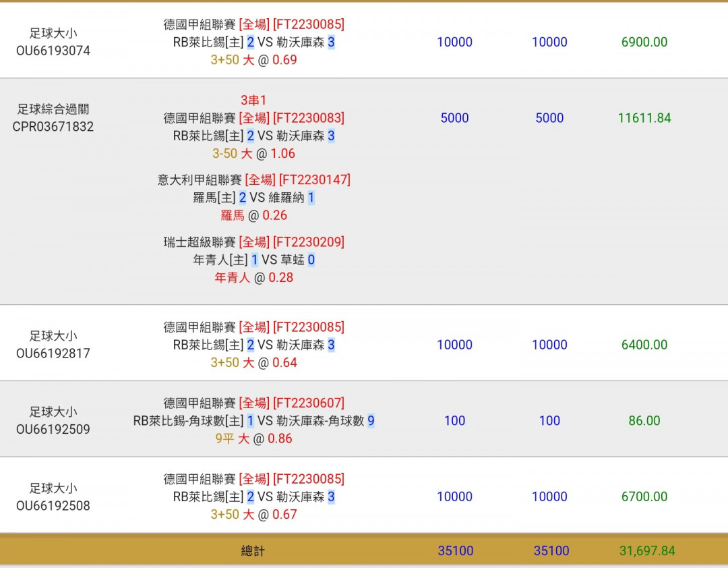Click match code [FT2230209]
This screenshot has height=568, width=728.
pos(309,242)
